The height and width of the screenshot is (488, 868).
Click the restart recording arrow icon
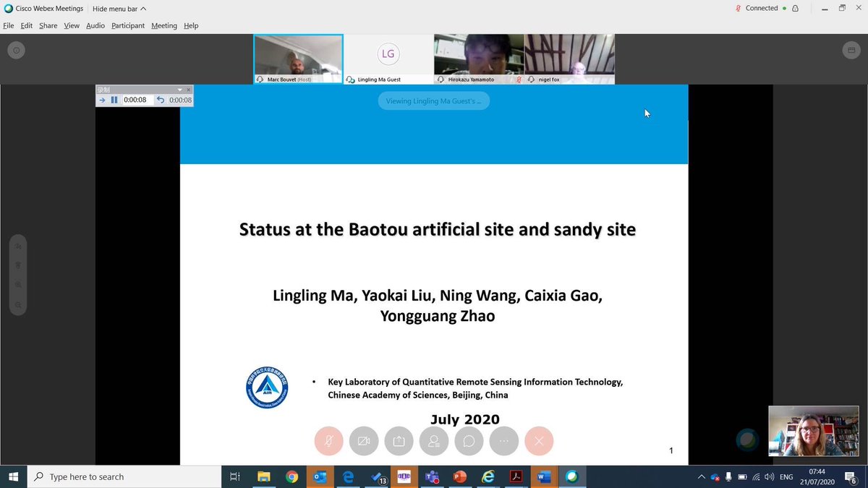160,100
